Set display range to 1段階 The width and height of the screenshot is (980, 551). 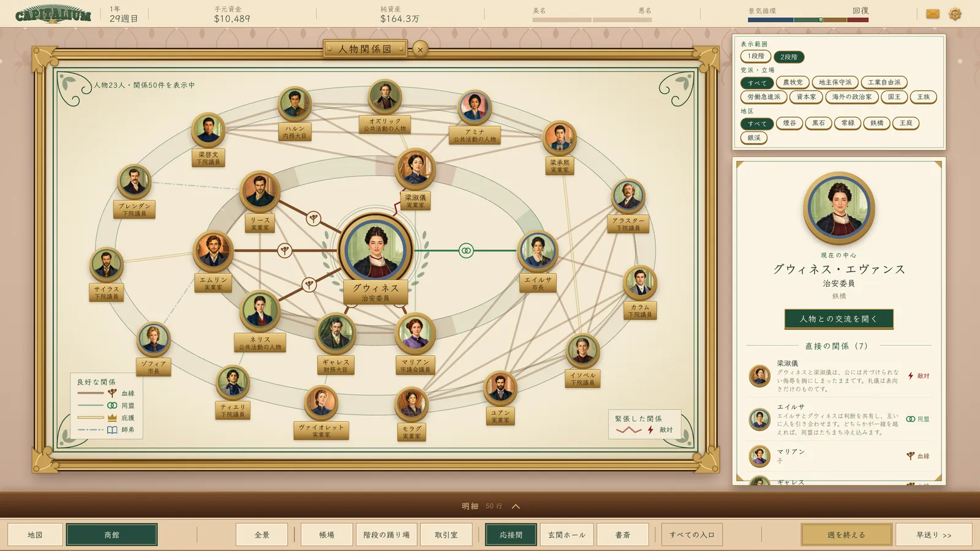756,56
